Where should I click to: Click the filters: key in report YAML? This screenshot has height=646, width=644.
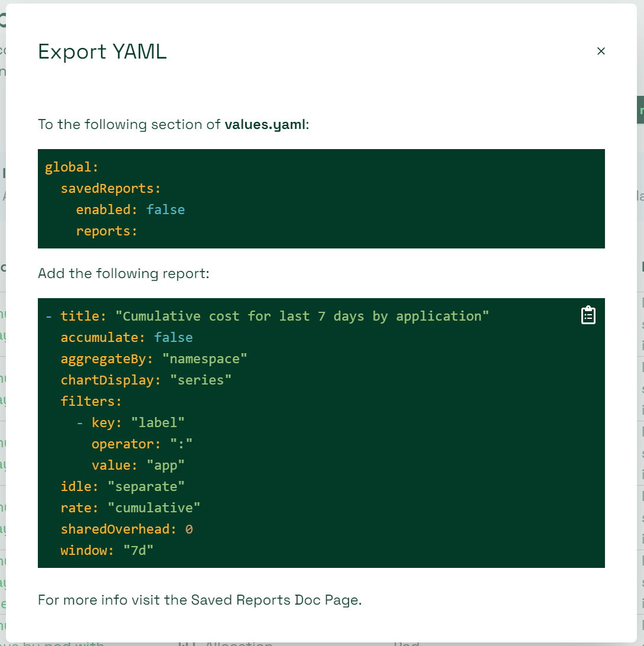(x=91, y=402)
